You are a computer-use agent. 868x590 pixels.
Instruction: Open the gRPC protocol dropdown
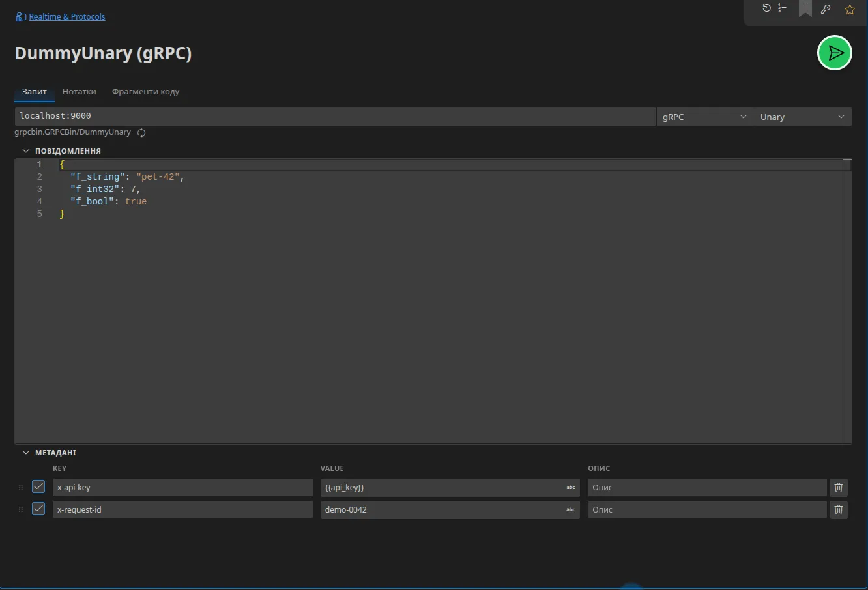(704, 117)
